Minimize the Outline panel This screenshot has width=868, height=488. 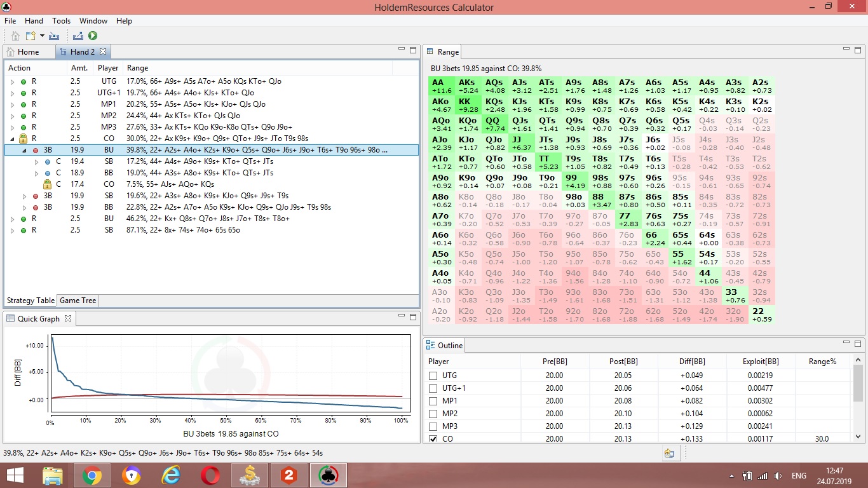tap(846, 343)
